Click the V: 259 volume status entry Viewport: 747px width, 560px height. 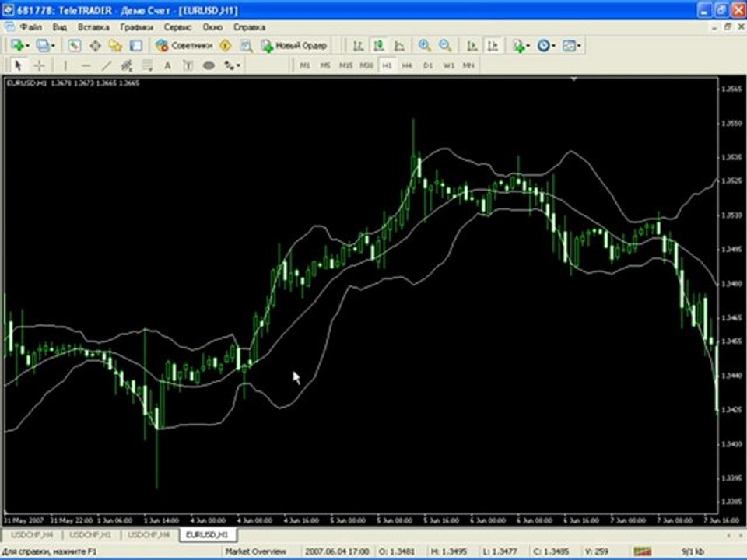pos(597,551)
